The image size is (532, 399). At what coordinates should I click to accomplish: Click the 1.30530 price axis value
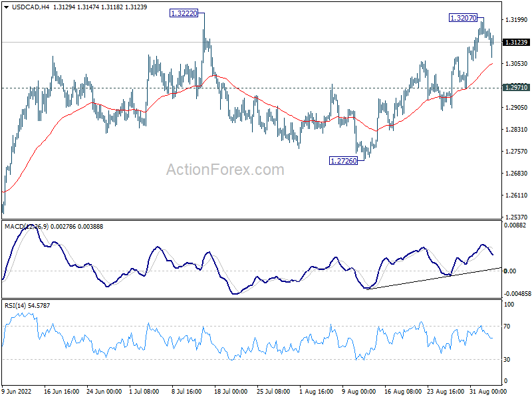point(517,63)
